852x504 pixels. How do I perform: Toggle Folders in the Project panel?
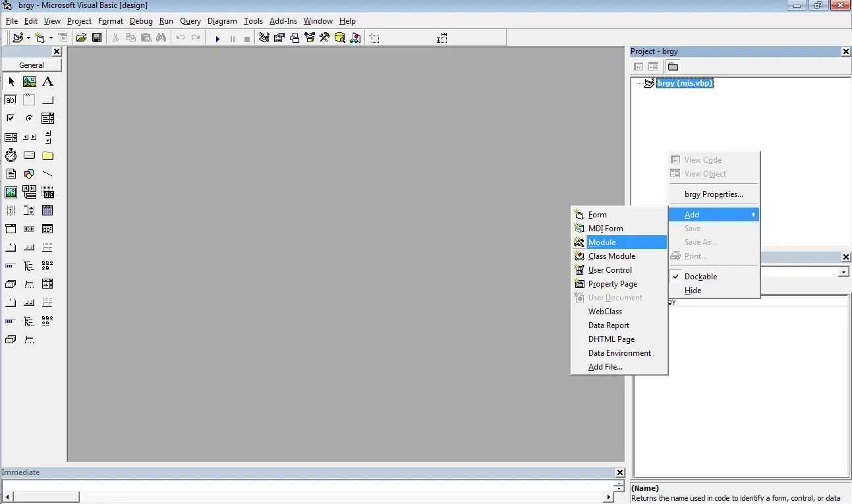[673, 67]
